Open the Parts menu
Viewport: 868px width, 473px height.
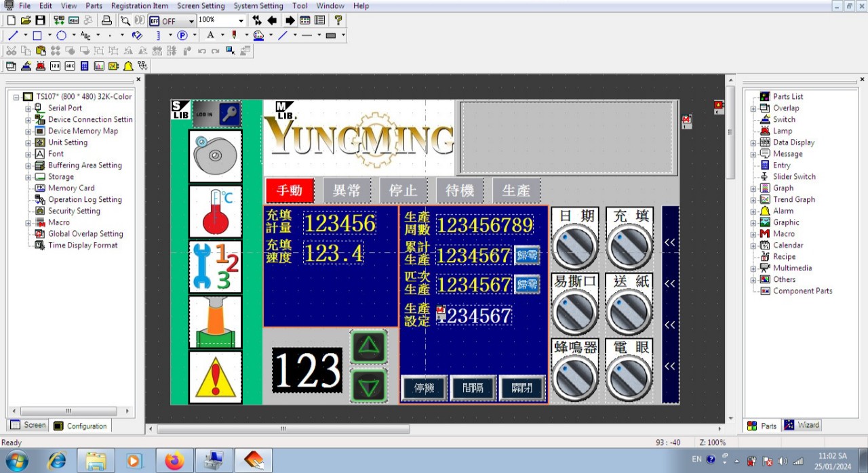(x=94, y=5)
